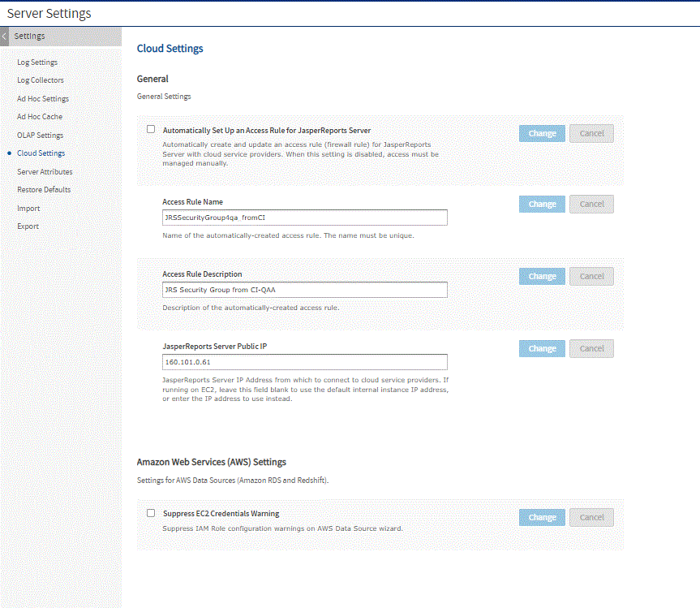Click Cancel for Suppress EC2 Credentials Warning
The width and height of the screenshot is (700, 608).
(591, 517)
